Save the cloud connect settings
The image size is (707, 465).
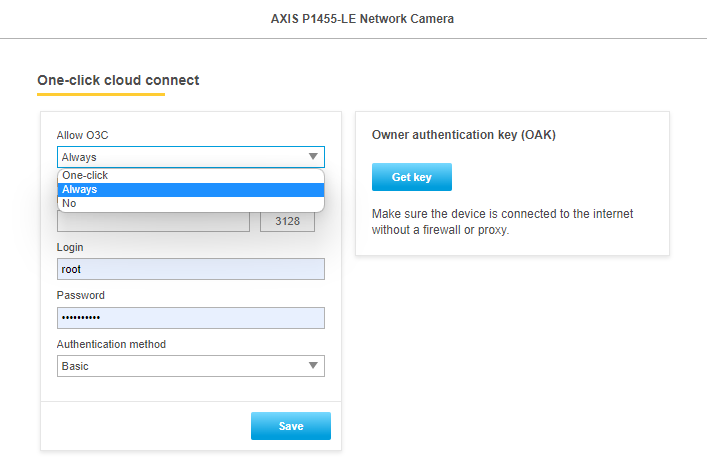point(291,426)
